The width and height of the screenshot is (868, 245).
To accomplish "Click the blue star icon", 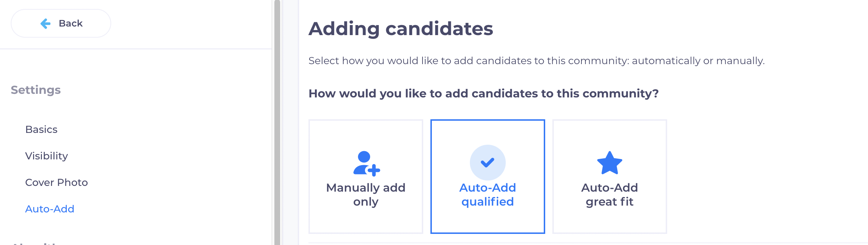I will click(609, 163).
